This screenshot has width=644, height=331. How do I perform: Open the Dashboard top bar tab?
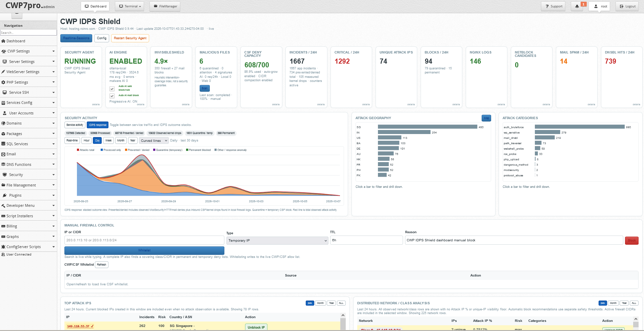tap(95, 6)
